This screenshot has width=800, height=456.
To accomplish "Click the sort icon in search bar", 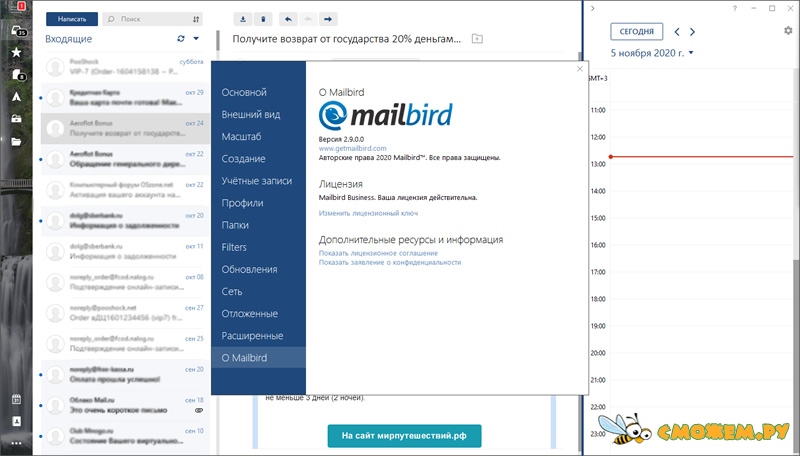I will pos(196,19).
